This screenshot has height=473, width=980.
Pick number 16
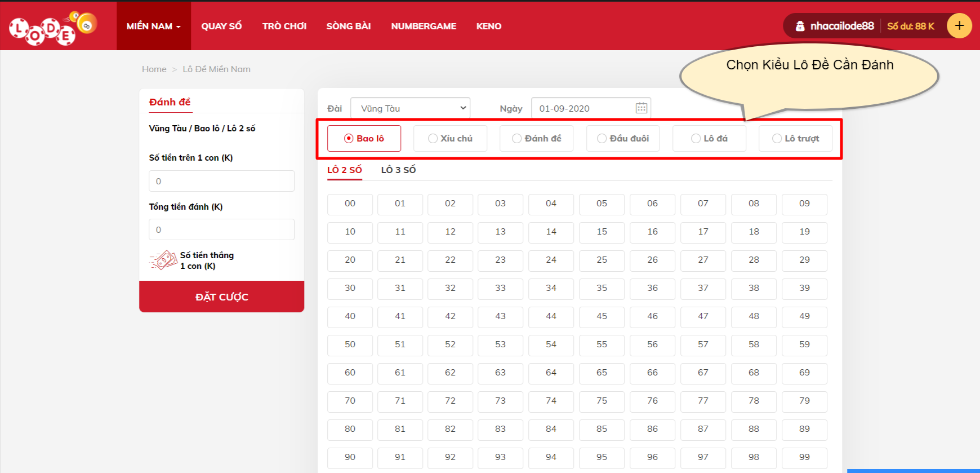pyautogui.click(x=652, y=232)
